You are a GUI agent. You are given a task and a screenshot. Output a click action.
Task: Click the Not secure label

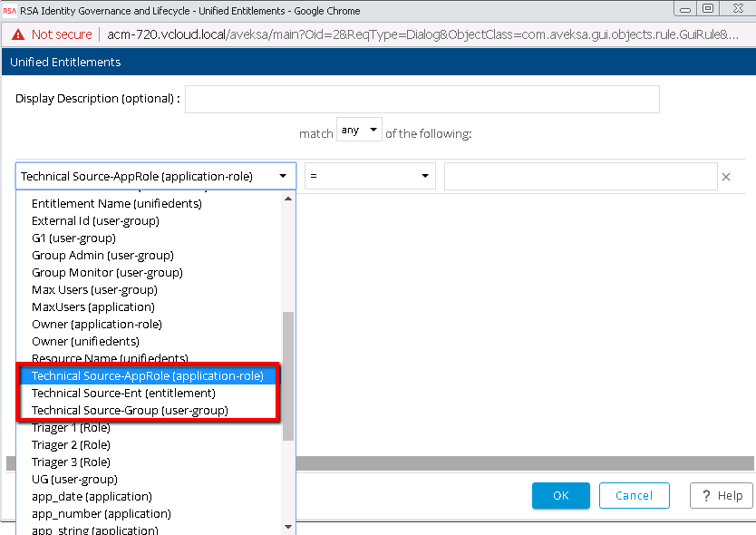click(62, 34)
